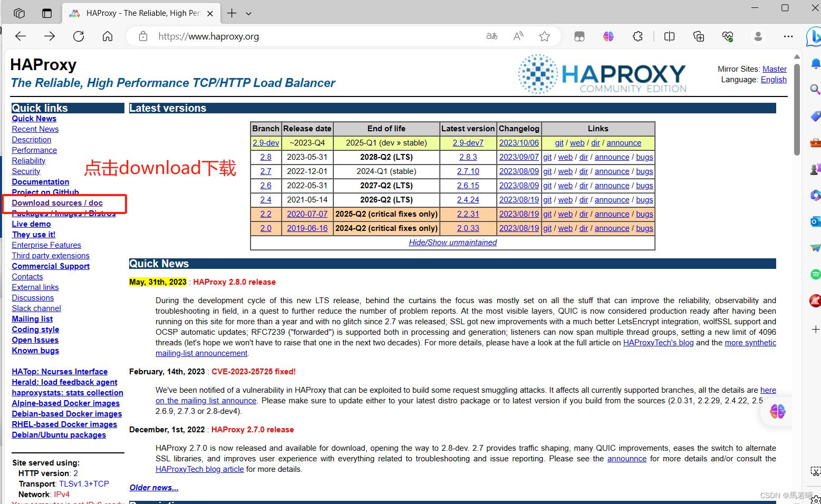Open the sidebar shopping tag icon

[x=815, y=116]
